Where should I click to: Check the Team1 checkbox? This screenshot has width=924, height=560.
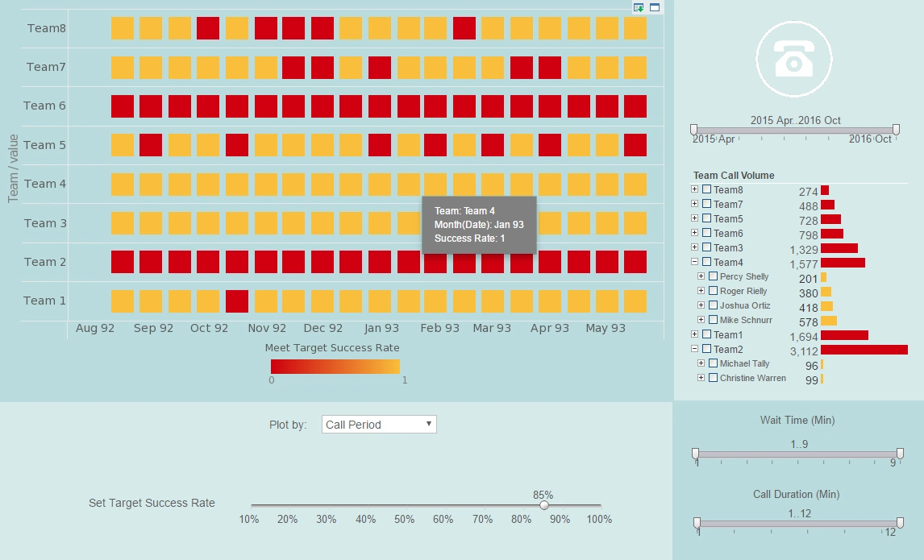(707, 334)
